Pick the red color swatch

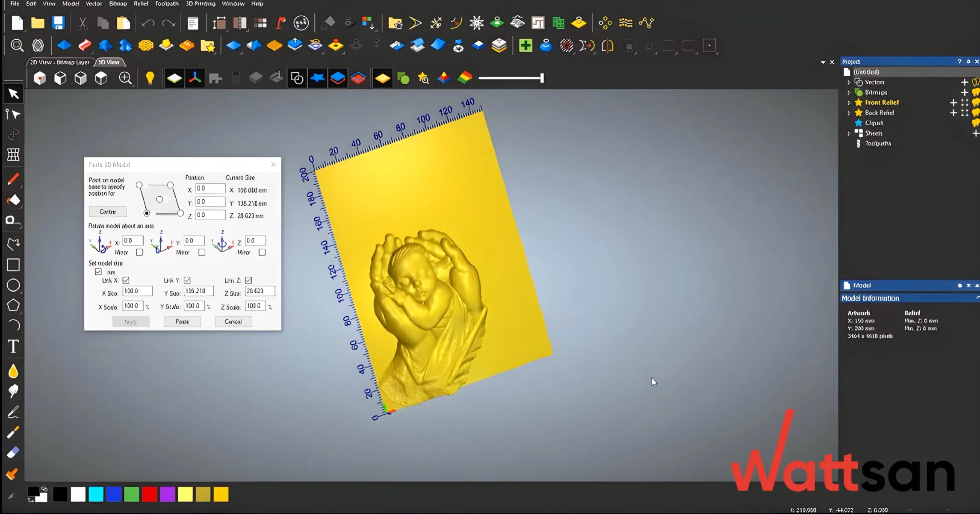click(150, 494)
